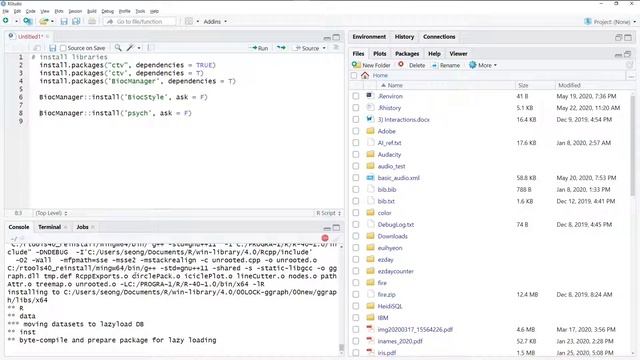Open find and replace magnifier icon

[x=118, y=48]
